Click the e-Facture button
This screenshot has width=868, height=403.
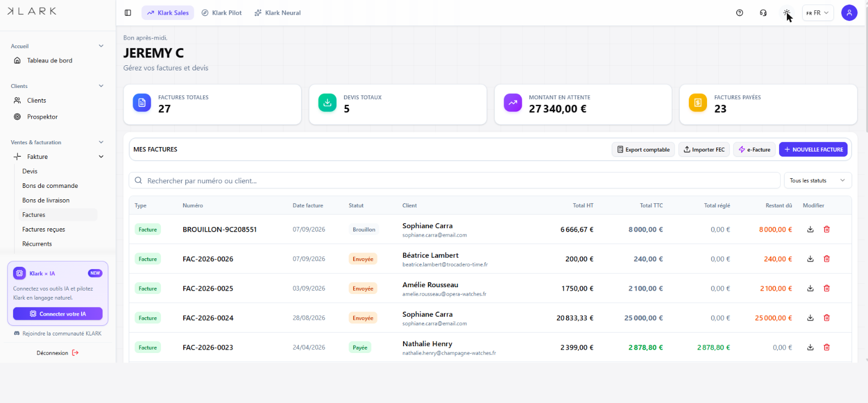click(754, 149)
